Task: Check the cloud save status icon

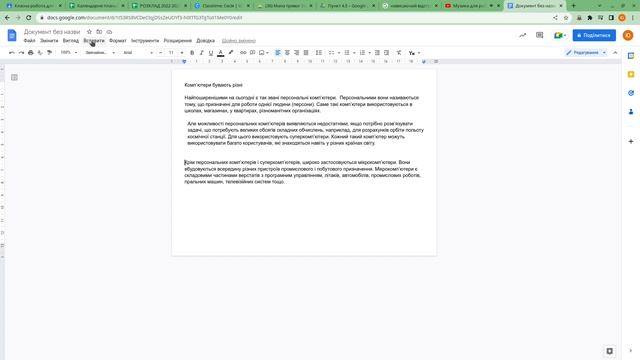Action: point(109,32)
